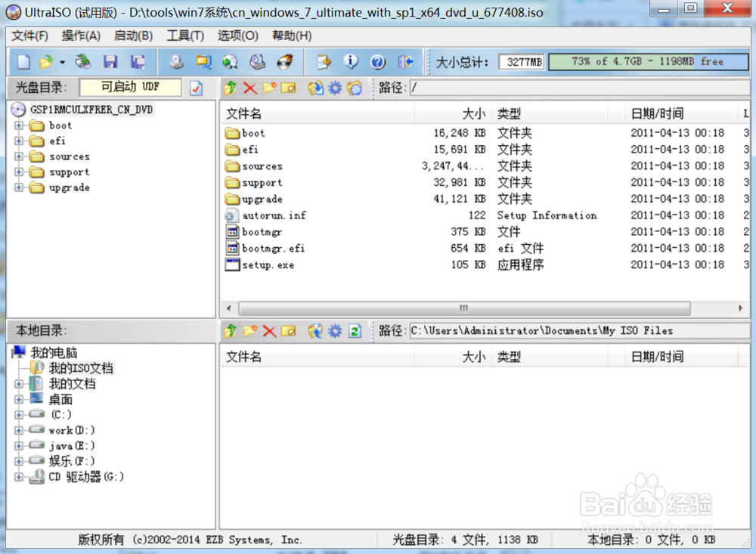This screenshot has height=554, width=756.
Task: Select CD 驱动器(G:) in local tree
Action: click(86, 477)
